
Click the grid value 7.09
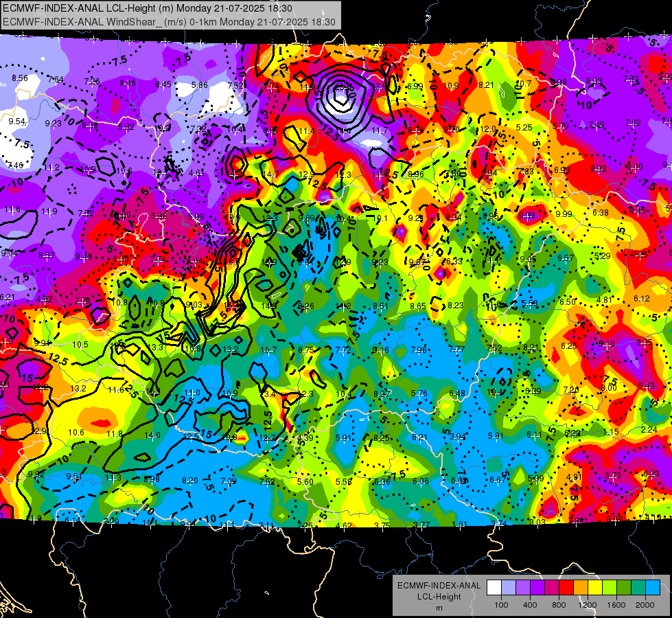[x=229, y=481]
